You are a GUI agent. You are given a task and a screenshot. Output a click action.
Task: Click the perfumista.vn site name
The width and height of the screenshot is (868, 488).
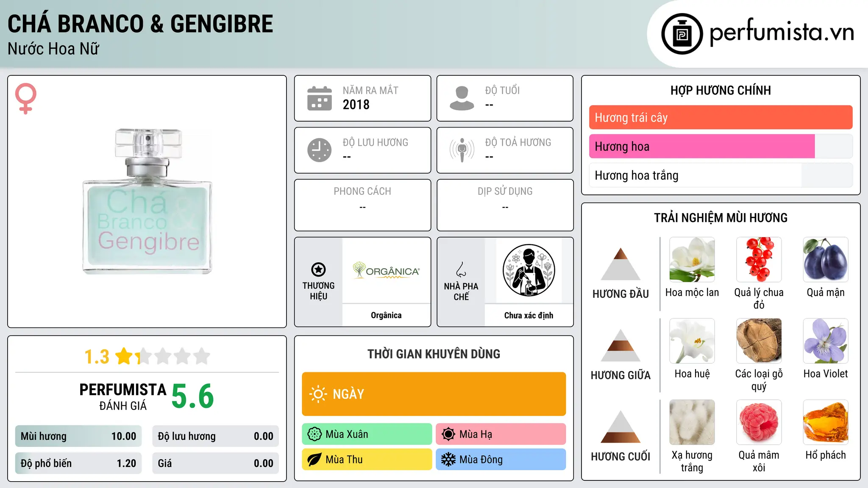point(782,32)
